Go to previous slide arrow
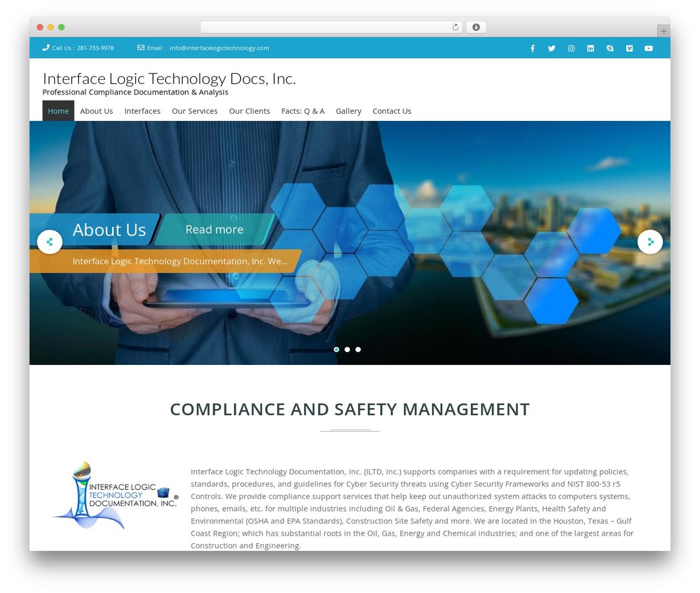The width and height of the screenshot is (700, 593). (50, 242)
